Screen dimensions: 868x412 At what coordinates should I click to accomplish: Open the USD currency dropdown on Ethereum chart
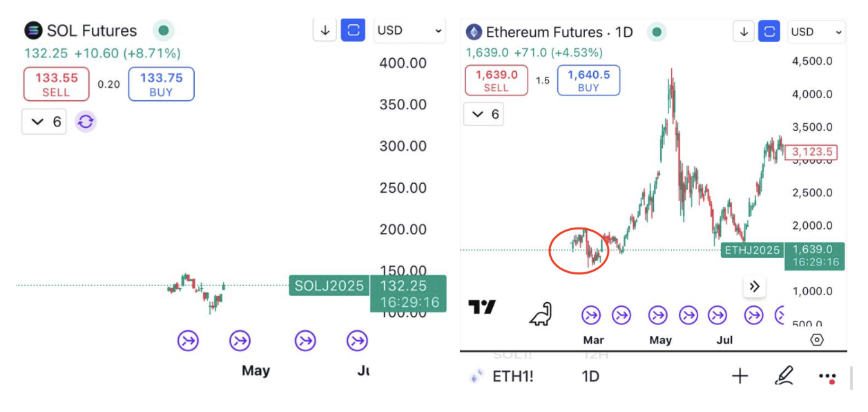817,32
